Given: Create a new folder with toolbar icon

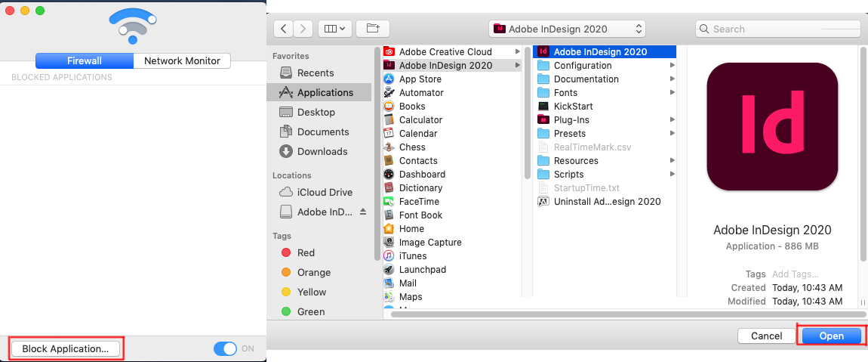Looking at the screenshot, I should point(373,29).
